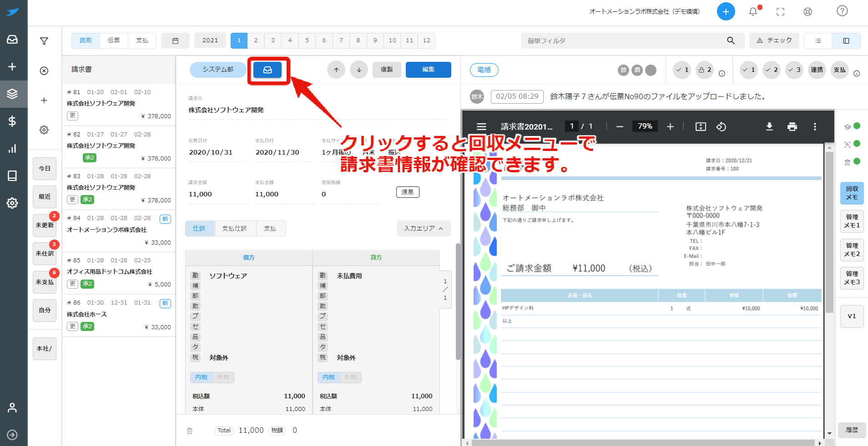This screenshot has width=868, height=446.
Task: Click the circled X clear filter icon
Action: (44, 71)
